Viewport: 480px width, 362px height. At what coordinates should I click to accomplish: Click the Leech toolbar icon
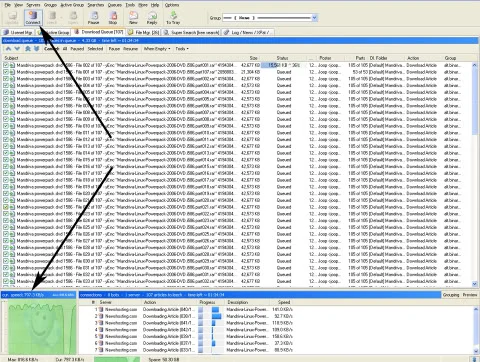coord(52,17)
